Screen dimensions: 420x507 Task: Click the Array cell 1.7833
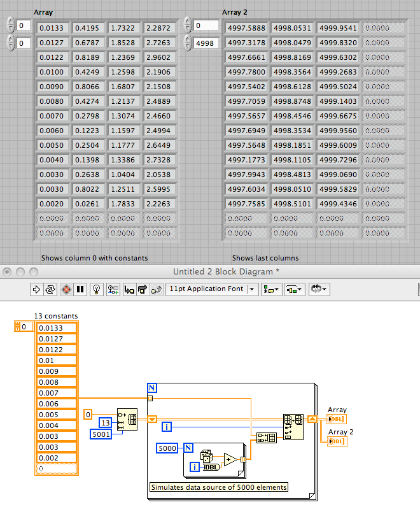click(123, 204)
